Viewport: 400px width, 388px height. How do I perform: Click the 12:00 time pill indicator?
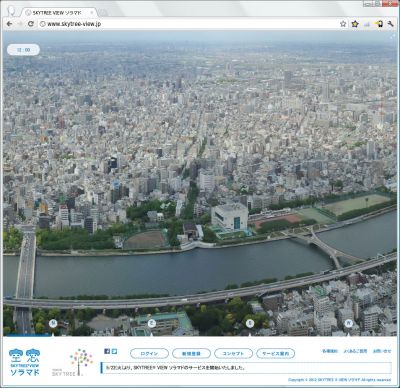[23, 50]
